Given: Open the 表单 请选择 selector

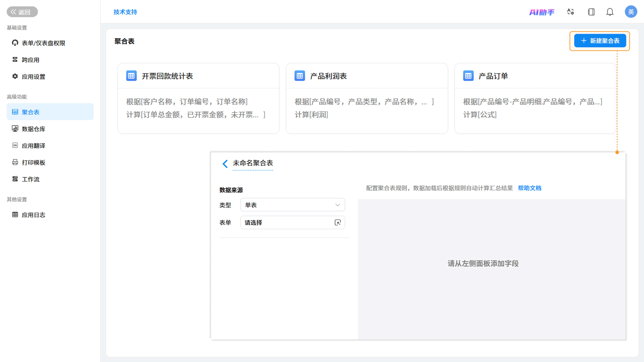Looking at the screenshot, I should [x=293, y=223].
